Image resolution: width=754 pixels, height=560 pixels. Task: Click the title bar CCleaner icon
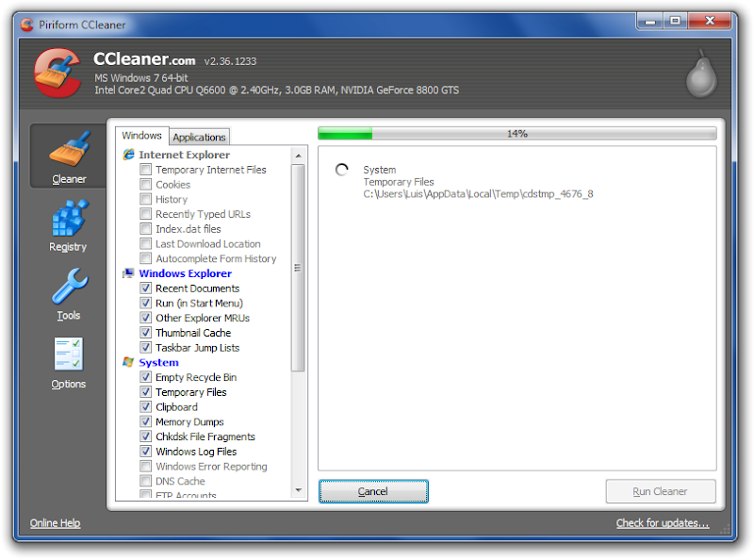click(27, 25)
